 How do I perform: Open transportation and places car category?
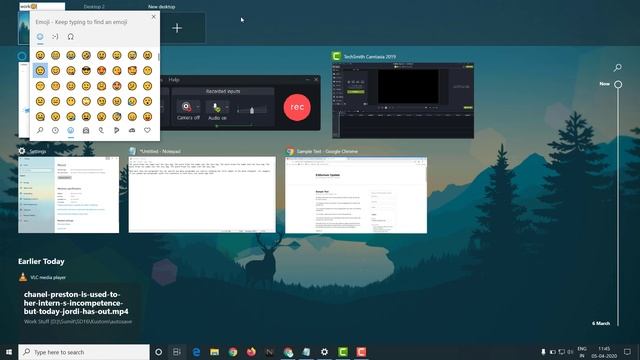[x=132, y=130]
